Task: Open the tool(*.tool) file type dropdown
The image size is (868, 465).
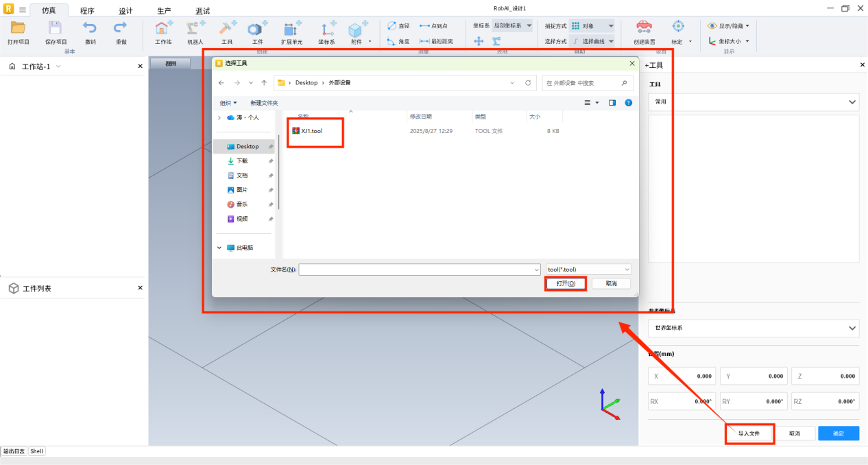Action: 588,270
